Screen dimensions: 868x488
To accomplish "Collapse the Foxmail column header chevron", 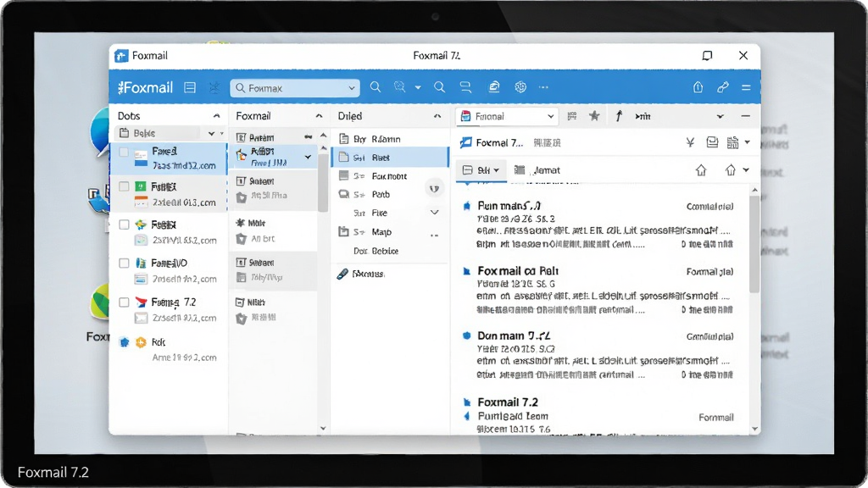I will pyautogui.click(x=319, y=115).
